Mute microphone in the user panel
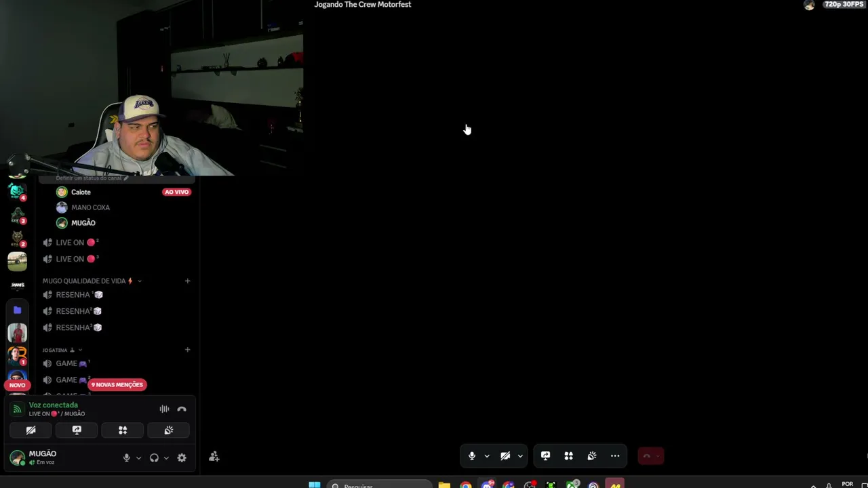868x488 pixels. (126, 458)
